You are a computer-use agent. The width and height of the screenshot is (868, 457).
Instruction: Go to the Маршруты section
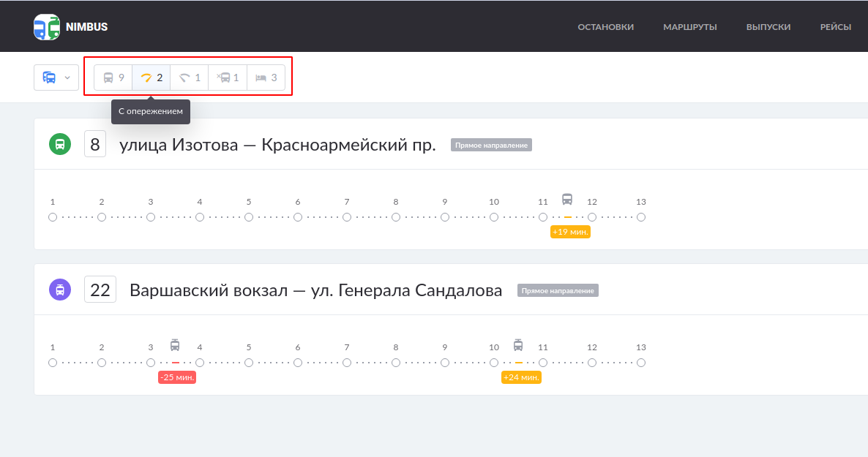click(x=689, y=27)
